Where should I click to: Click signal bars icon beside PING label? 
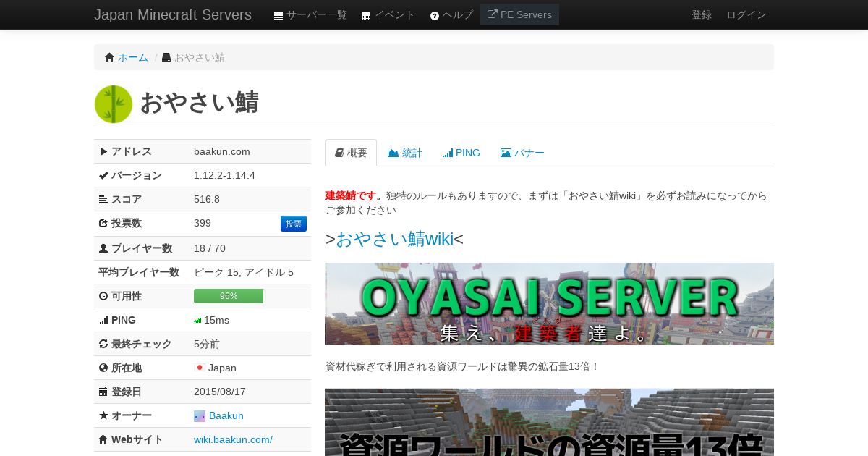pos(103,320)
